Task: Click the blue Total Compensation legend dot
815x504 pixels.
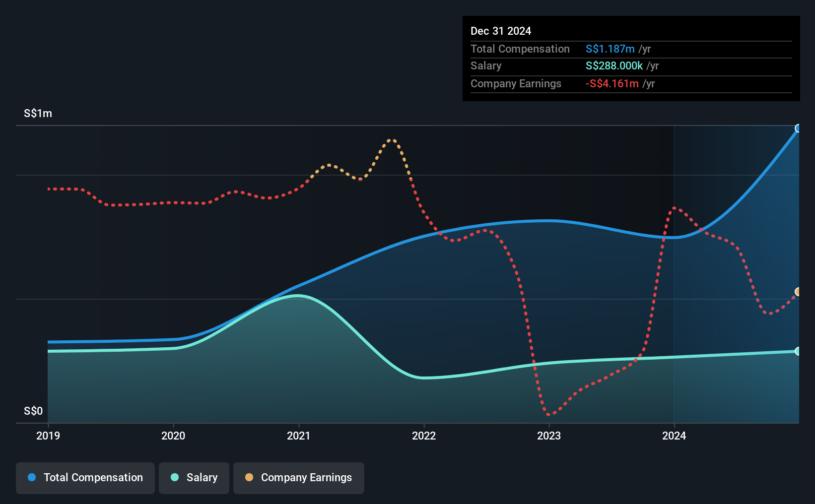Action: point(32,477)
